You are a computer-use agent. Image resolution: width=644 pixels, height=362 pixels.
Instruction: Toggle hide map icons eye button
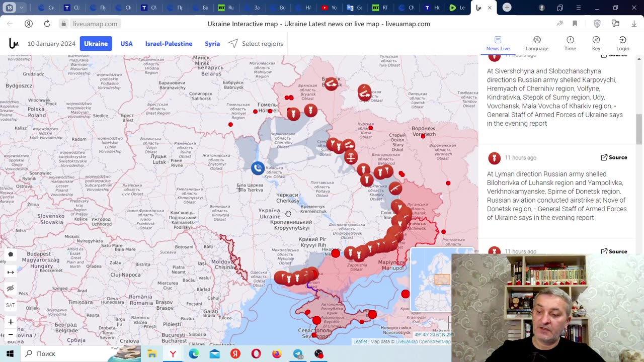point(11,289)
